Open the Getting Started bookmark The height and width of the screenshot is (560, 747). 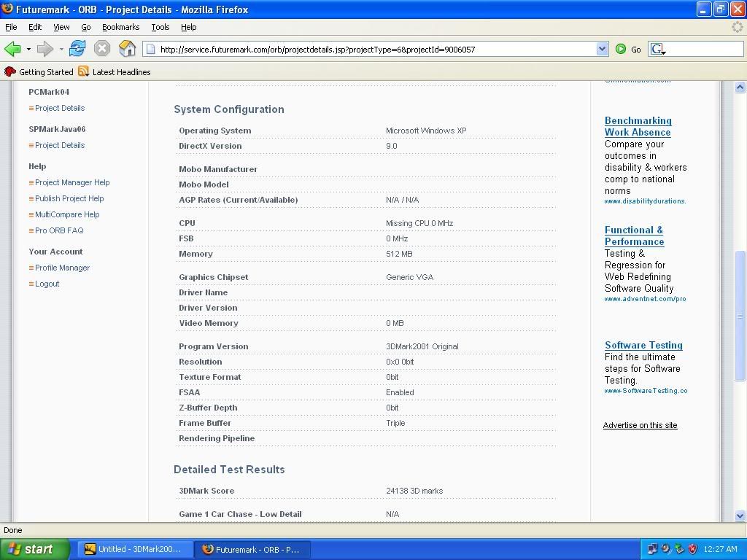39,72
